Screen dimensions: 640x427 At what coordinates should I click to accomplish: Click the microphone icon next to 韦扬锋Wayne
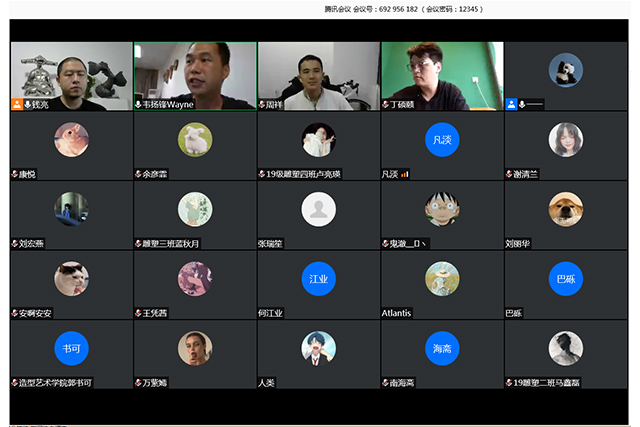[138, 104]
